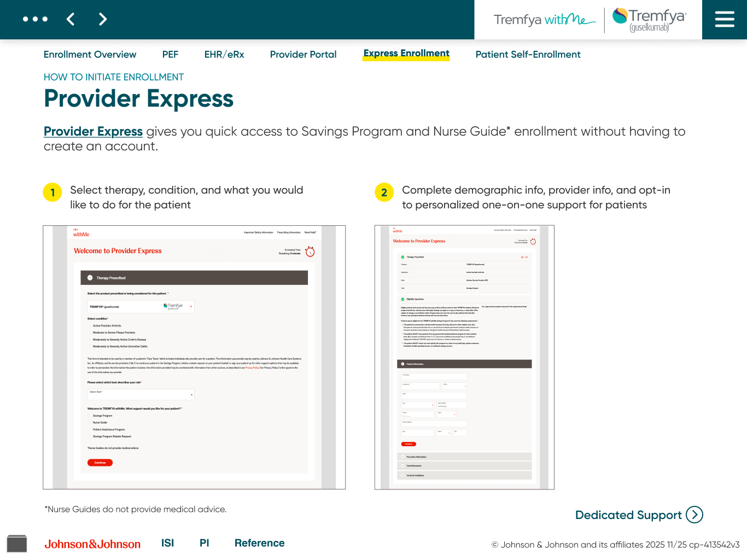The height and width of the screenshot is (560, 747).
Task: Go to the previous slide arrow
Action: point(71,19)
